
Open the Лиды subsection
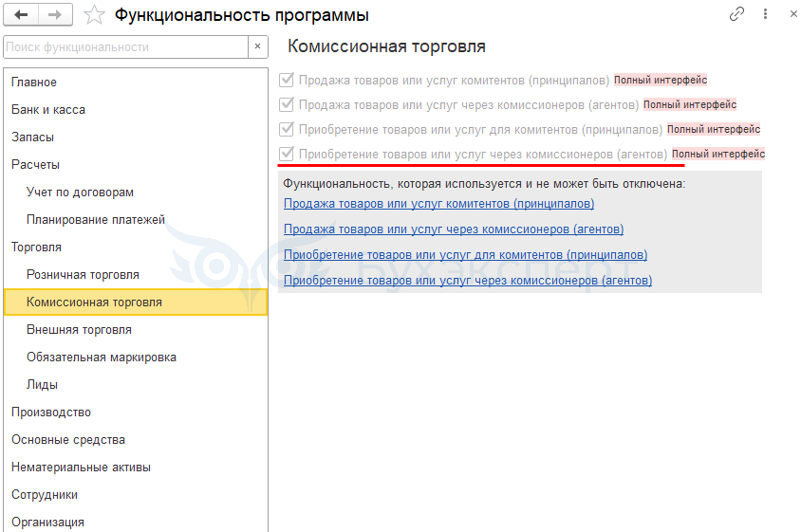tap(136, 385)
